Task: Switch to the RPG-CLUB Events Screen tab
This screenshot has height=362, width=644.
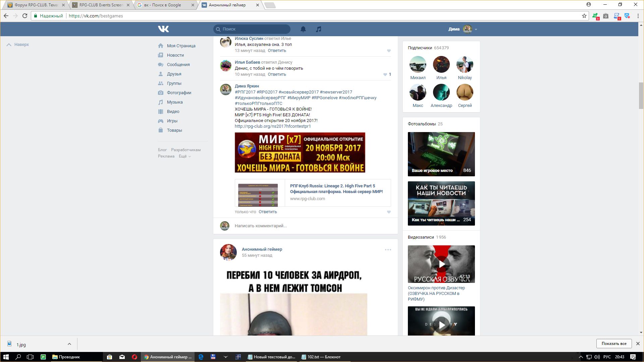Action: pyautogui.click(x=101, y=5)
